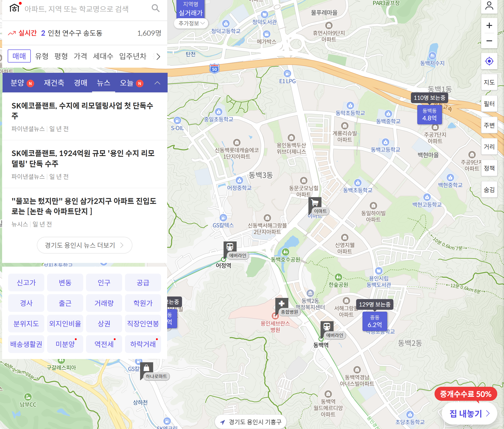Viewport: 504px width, 429px height.
Task: Zoom out the map with minus button
Action: 489,41
